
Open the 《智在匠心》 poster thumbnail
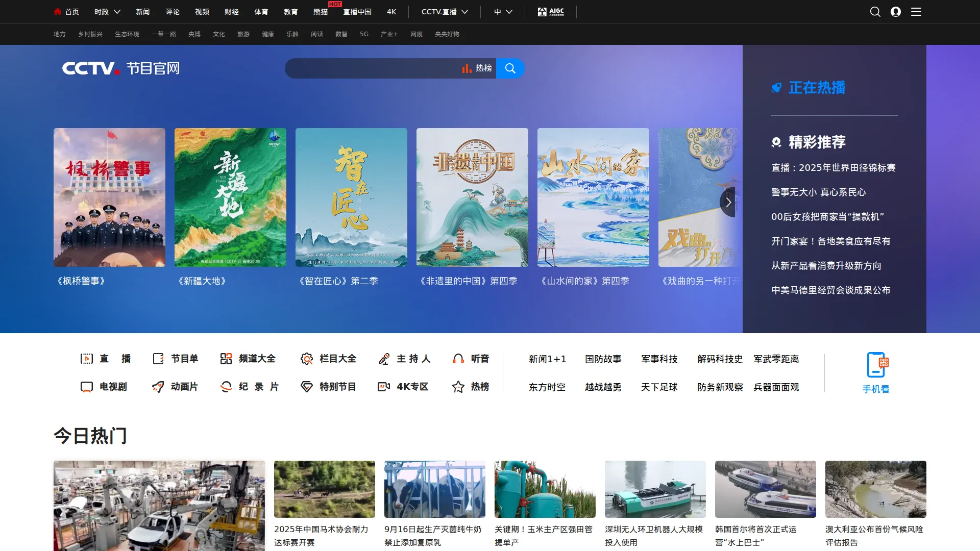click(x=351, y=197)
